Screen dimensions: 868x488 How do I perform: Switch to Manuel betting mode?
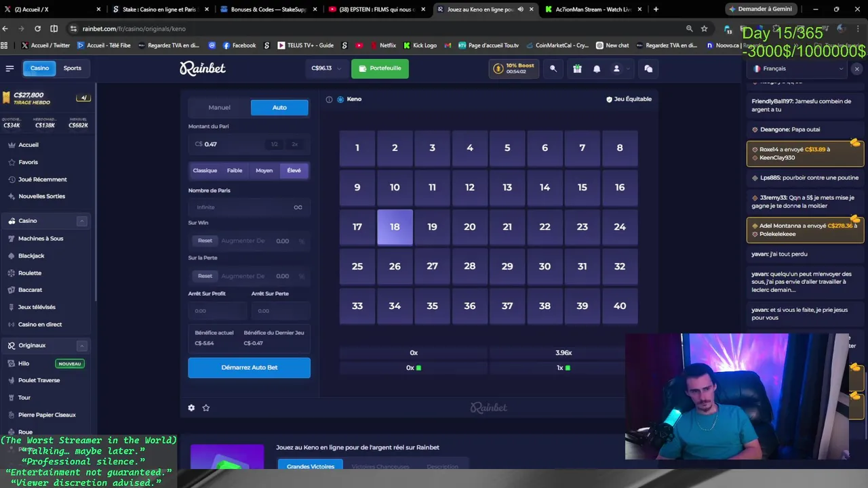[219, 107]
